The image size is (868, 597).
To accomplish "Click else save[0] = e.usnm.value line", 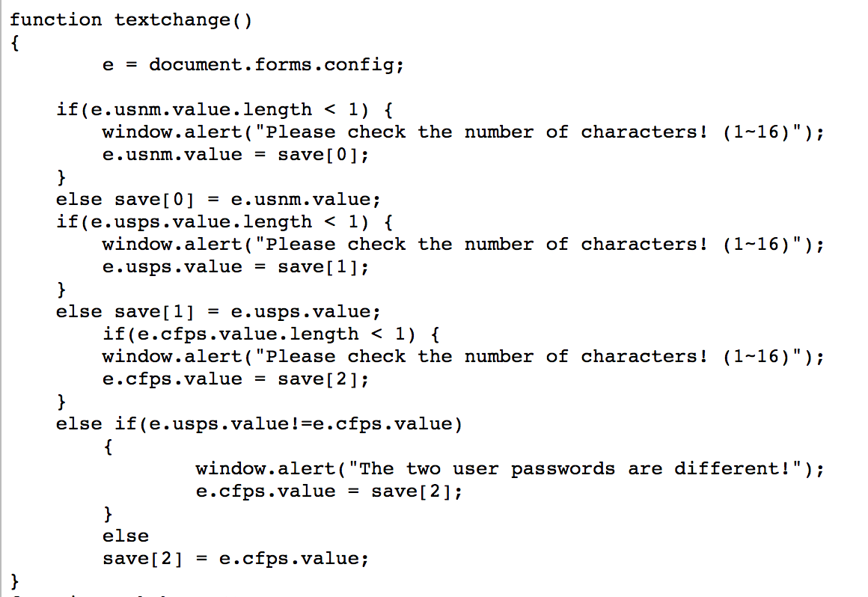I will click(218, 200).
